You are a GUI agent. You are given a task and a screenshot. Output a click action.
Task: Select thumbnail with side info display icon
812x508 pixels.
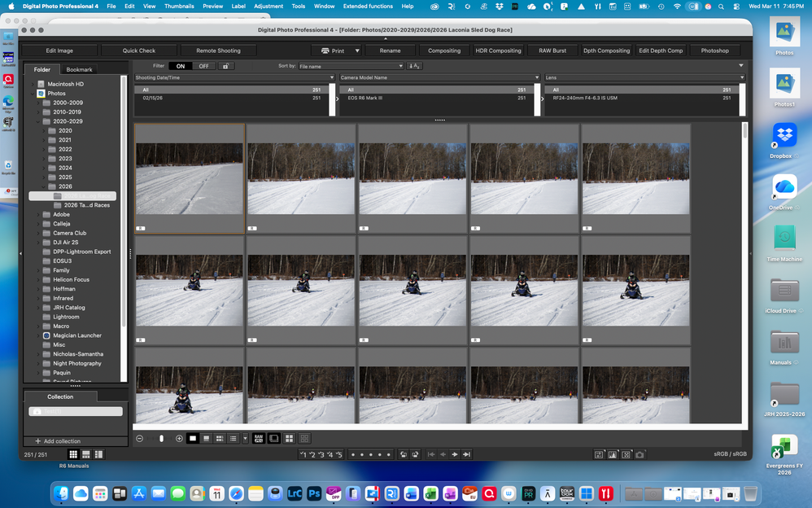click(x=220, y=439)
